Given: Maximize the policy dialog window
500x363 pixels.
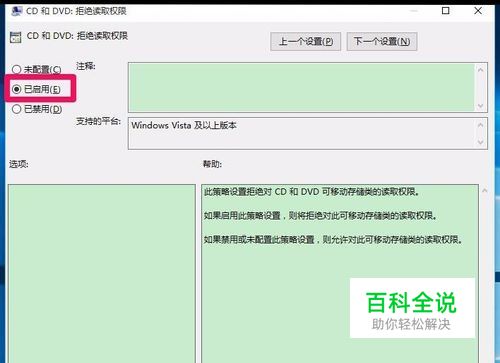Looking at the screenshot, I should tap(445, 11).
